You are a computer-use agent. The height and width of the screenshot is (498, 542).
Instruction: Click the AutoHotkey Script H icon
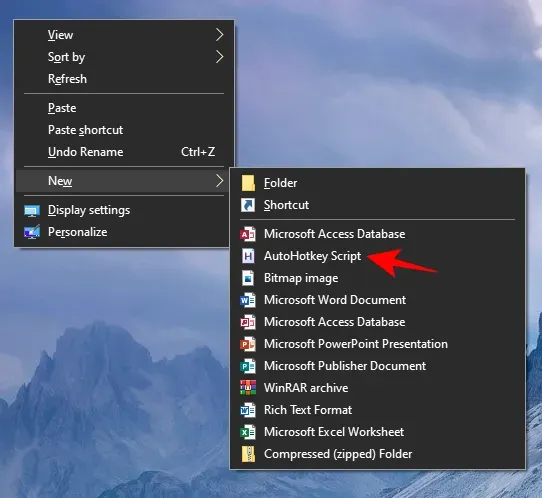[248, 256]
